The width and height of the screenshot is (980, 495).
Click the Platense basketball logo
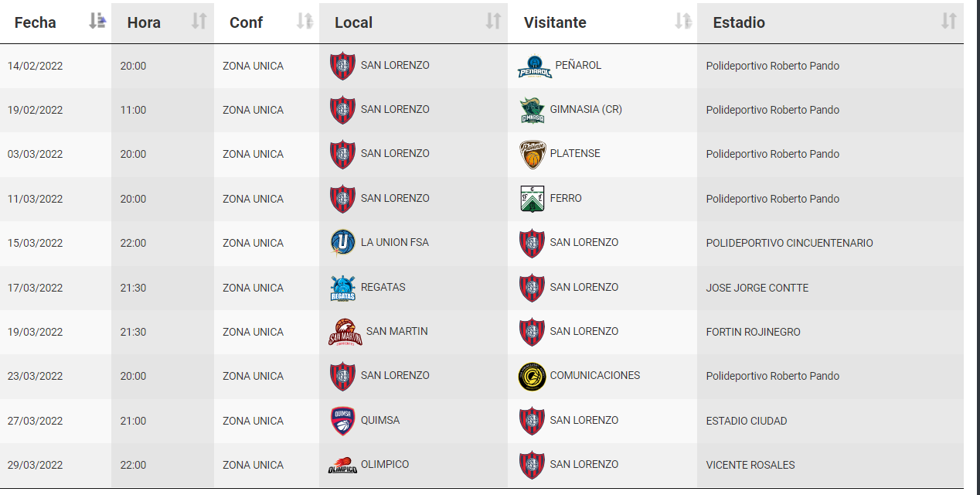pyautogui.click(x=533, y=155)
